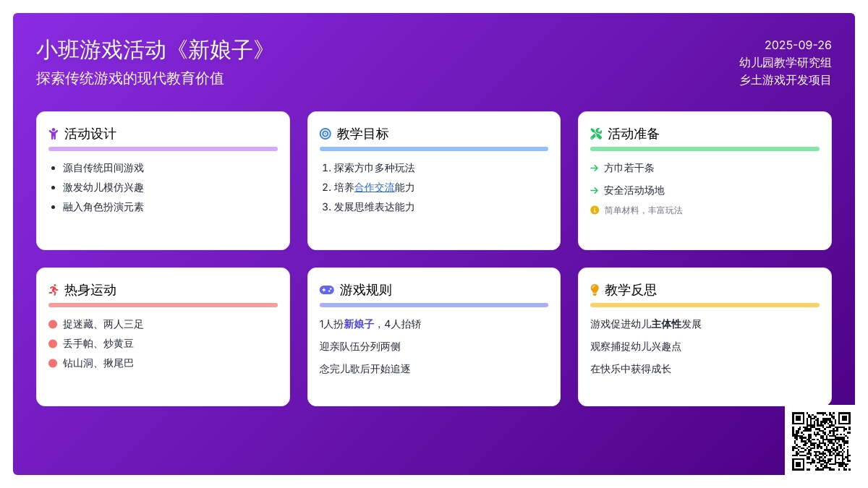This screenshot has width=868, height=488.
Task: Click the tools icon beside 活动准备
Action: coord(596,134)
